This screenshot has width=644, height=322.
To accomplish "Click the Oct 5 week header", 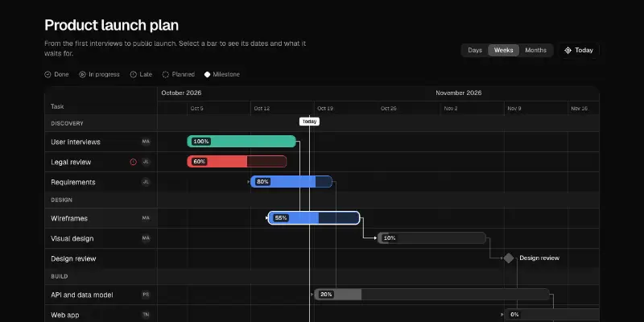I will coord(196,109).
